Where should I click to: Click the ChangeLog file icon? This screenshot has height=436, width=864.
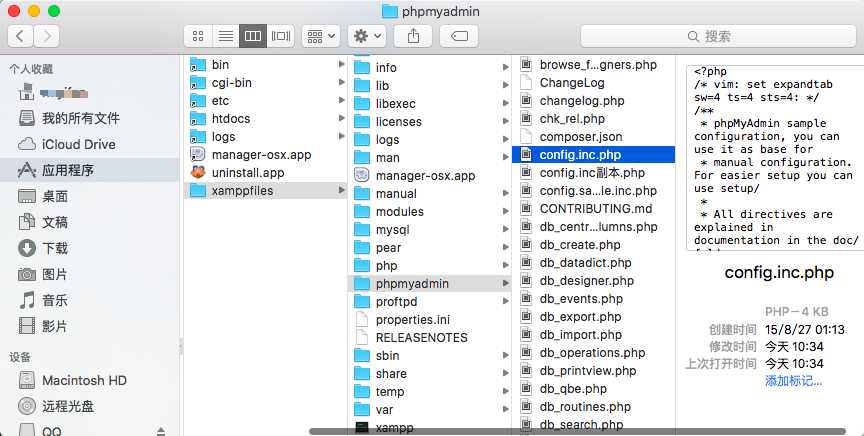[x=526, y=83]
